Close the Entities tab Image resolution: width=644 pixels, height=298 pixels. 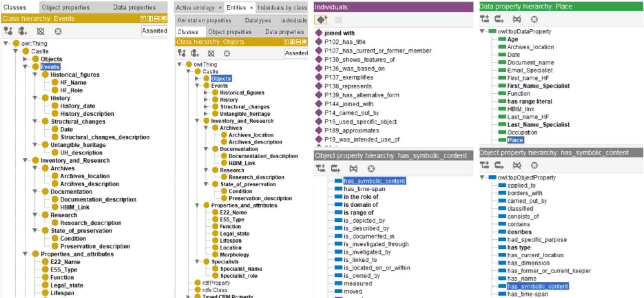(x=251, y=8)
